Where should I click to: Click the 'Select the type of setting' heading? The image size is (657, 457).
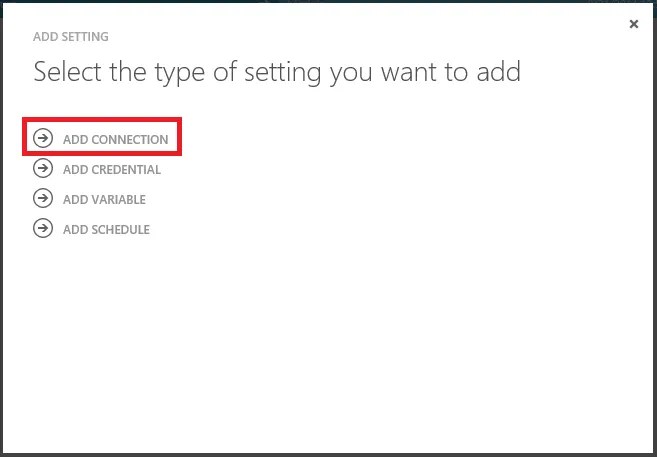point(277,72)
